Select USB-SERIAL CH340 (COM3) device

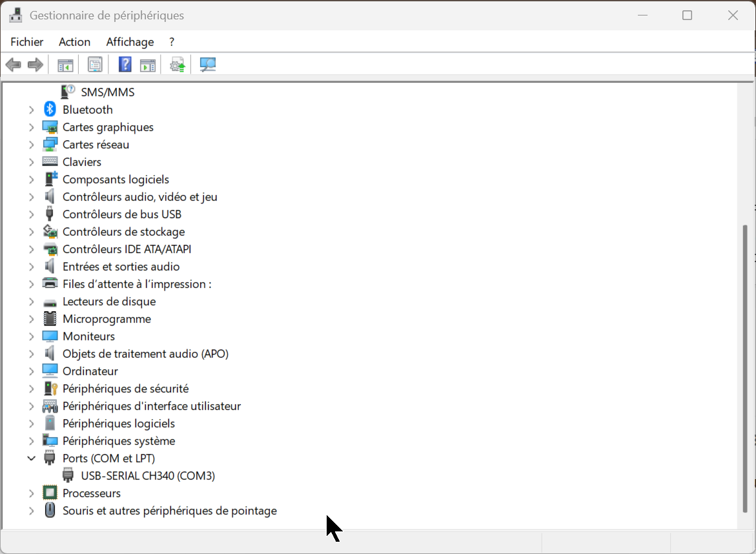pyautogui.click(x=148, y=475)
